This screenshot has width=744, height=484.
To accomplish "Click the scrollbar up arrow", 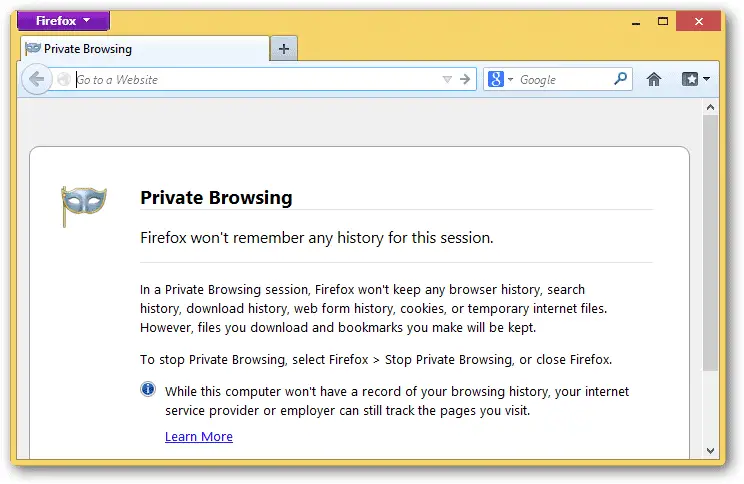I will tap(710, 107).
